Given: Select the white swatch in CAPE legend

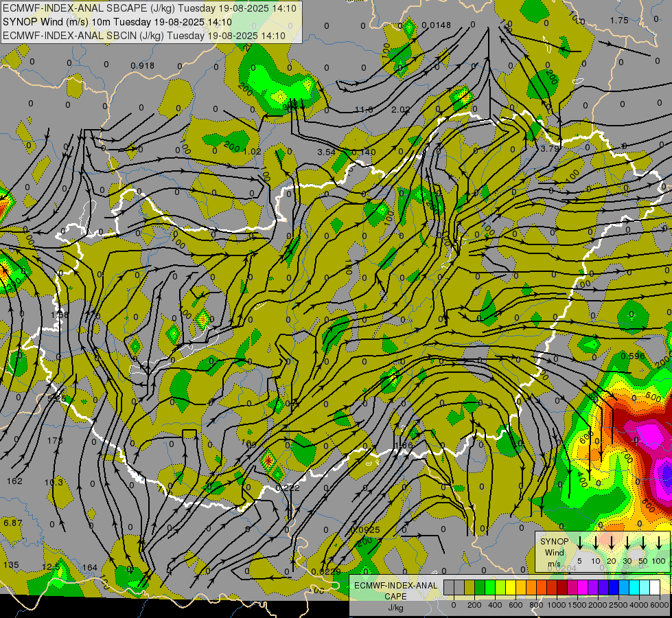Looking at the screenshot, I should tap(654, 587).
